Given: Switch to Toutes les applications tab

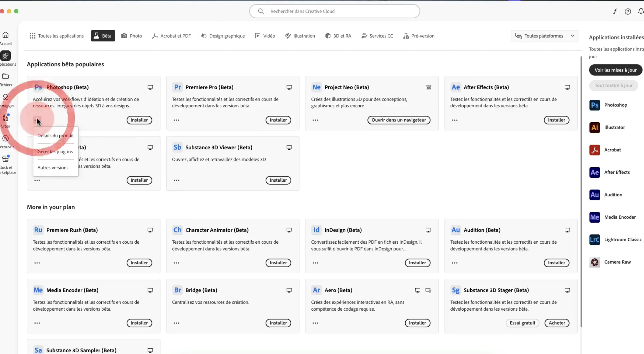Looking at the screenshot, I should (x=56, y=36).
